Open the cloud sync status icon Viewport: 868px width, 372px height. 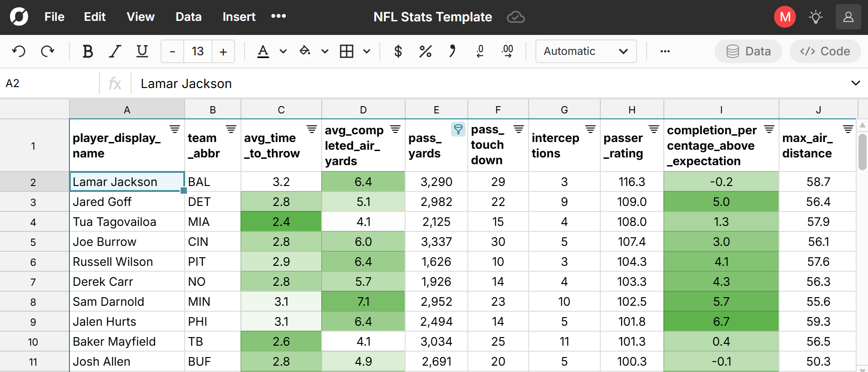click(x=515, y=17)
